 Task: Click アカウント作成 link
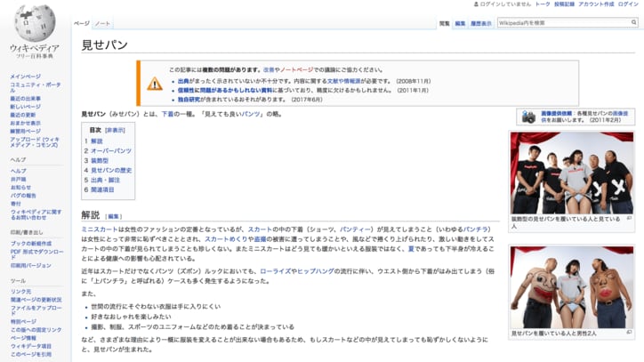tap(596, 4)
